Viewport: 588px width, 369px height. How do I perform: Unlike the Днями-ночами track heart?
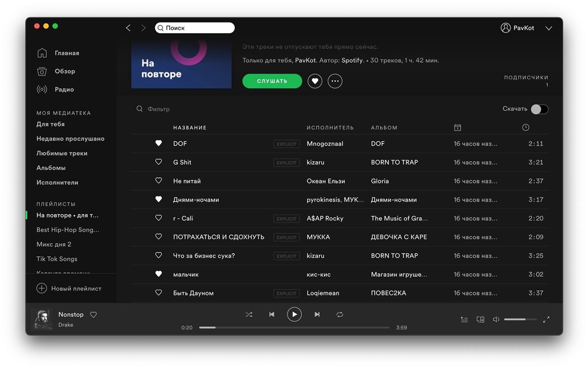[158, 199]
